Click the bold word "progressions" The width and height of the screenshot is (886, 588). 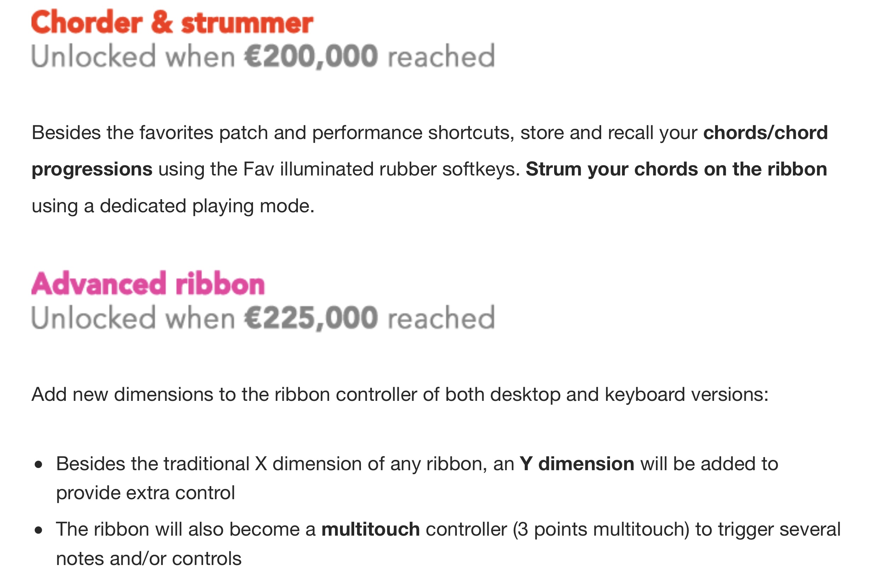(x=92, y=169)
